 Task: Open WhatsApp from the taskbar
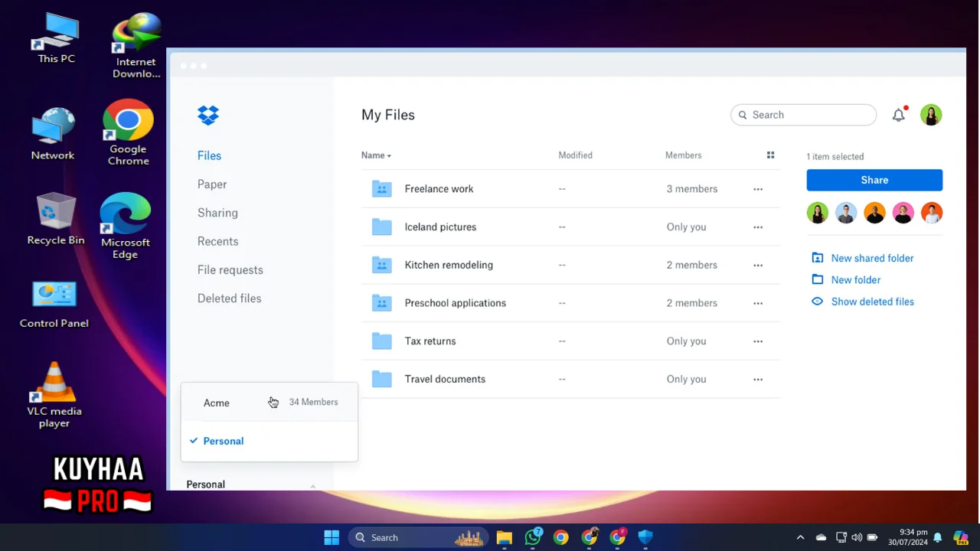point(533,538)
